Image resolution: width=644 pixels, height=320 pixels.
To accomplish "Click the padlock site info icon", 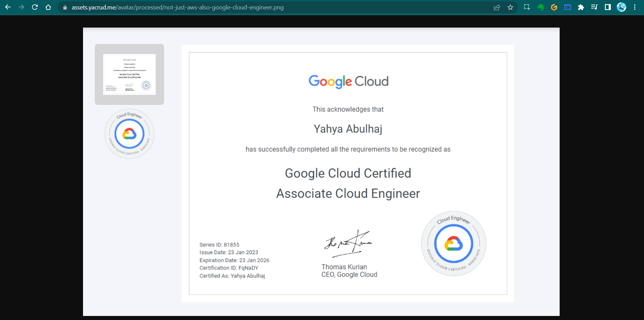I will coord(65,7).
